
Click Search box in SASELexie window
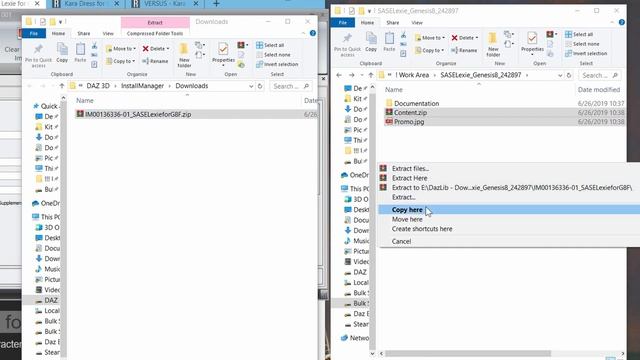pos(600,76)
